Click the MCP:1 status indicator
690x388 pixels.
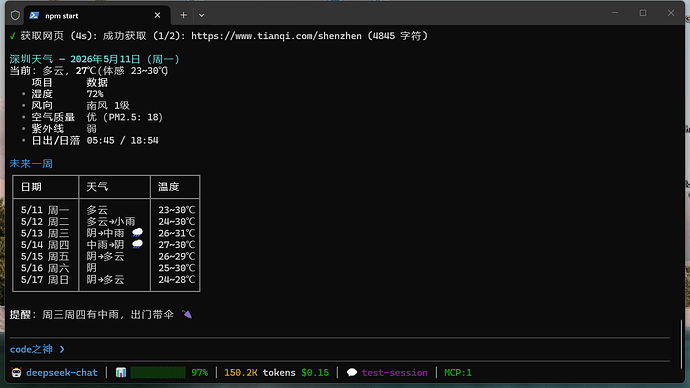point(458,373)
